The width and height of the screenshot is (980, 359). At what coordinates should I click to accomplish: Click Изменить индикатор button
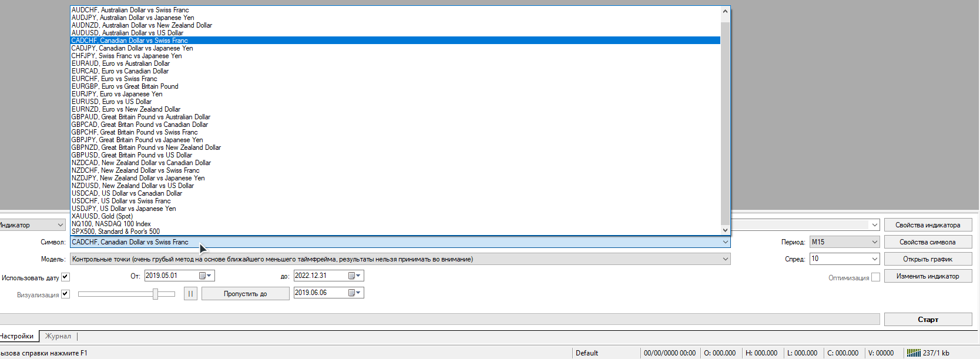[x=928, y=276]
